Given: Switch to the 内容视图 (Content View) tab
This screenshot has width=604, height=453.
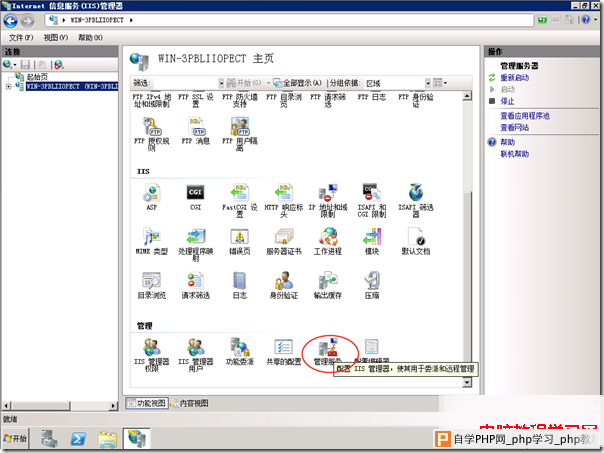Looking at the screenshot, I should pos(190,403).
